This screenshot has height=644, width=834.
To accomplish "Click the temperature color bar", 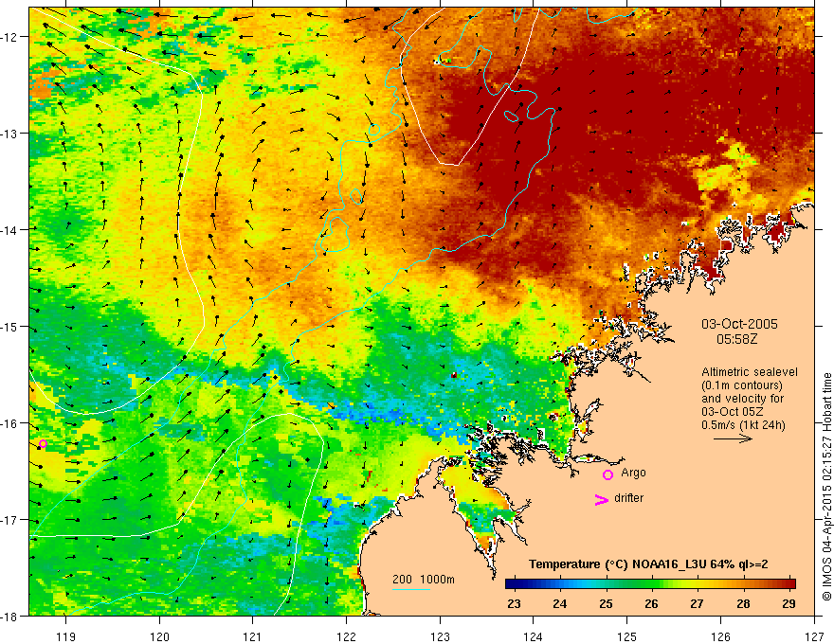I will 650,583.
